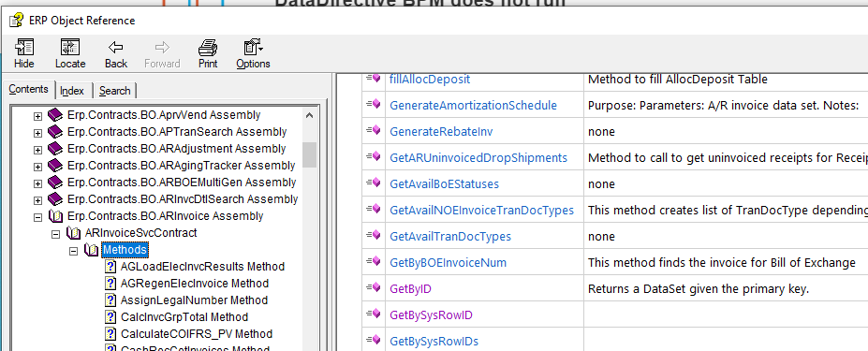Image resolution: width=868 pixels, height=351 pixels.
Task: Open AGLoadElecInvcResults Method topic
Action: (x=202, y=267)
